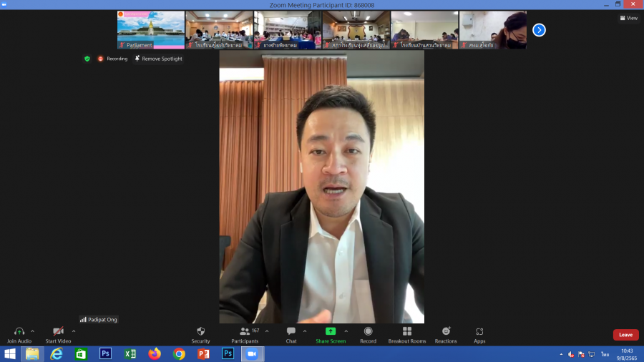
Task: Open the View layout menu
Action: (628, 18)
